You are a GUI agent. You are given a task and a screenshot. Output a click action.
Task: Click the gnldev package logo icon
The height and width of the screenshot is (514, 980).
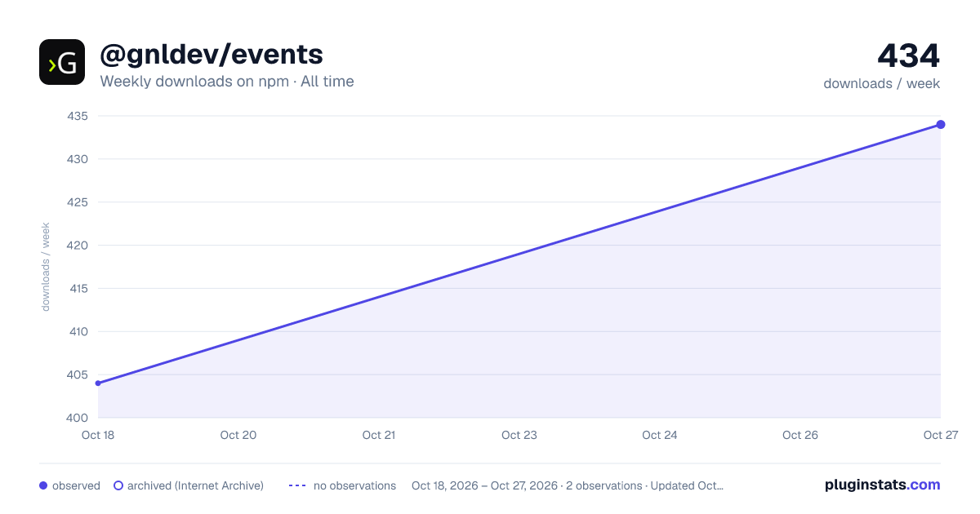coord(62,62)
